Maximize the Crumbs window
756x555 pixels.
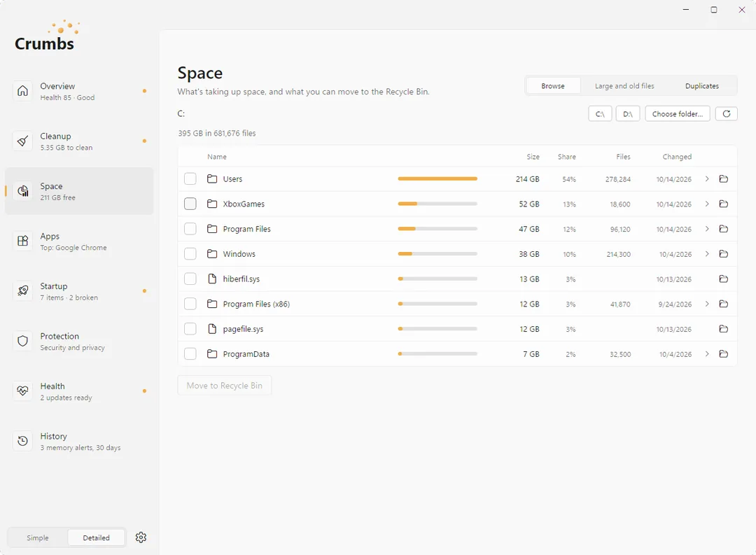713,10
